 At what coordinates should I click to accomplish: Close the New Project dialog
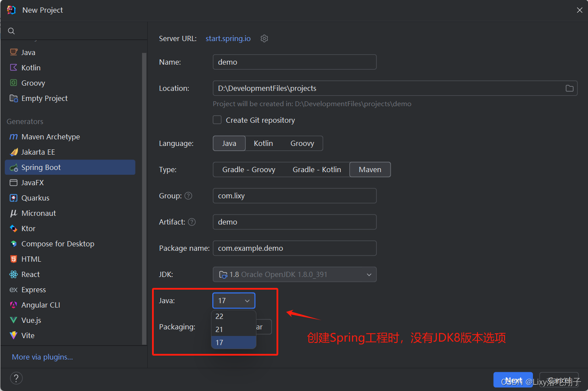[579, 10]
